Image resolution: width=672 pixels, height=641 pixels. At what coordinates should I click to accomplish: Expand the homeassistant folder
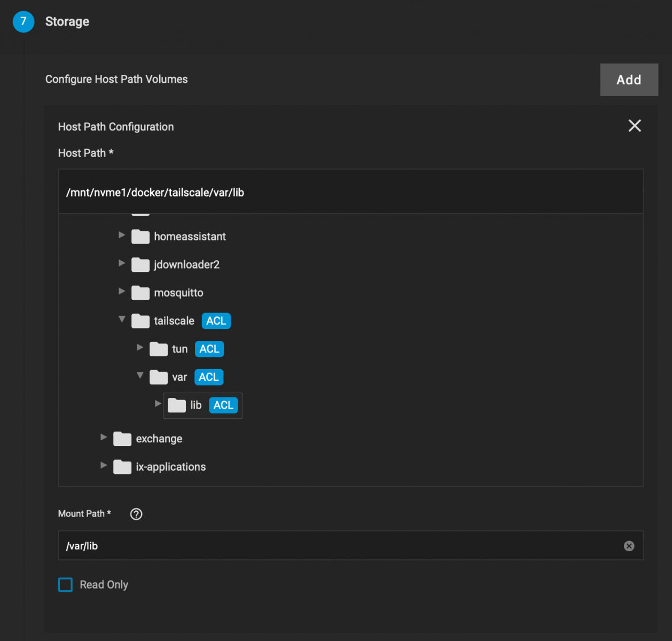click(x=122, y=235)
